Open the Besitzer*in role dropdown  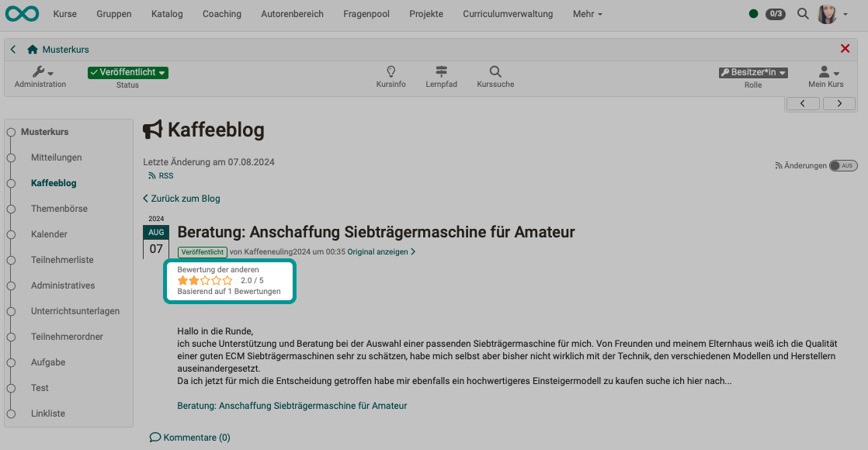752,72
